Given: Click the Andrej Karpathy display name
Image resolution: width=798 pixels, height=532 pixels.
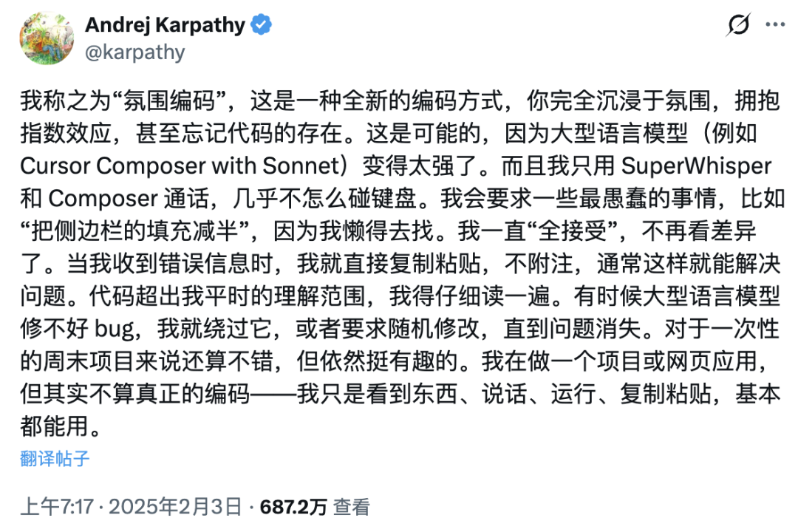Looking at the screenshot, I should (164, 25).
